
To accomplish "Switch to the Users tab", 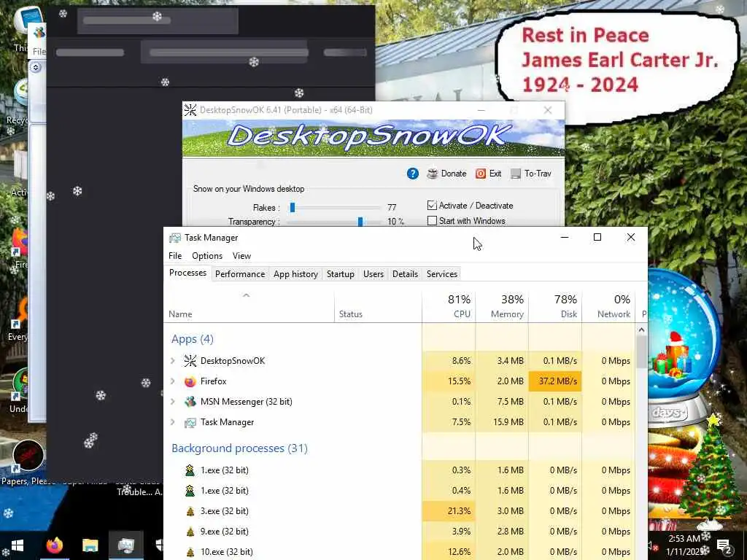I will pyautogui.click(x=373, y=274).
